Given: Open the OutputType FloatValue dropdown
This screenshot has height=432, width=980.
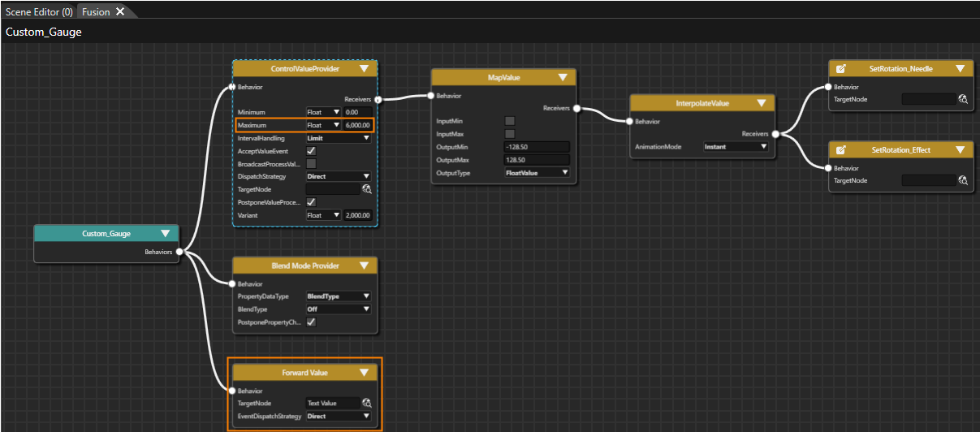Looking at the screenshot, I should (537, 173).
